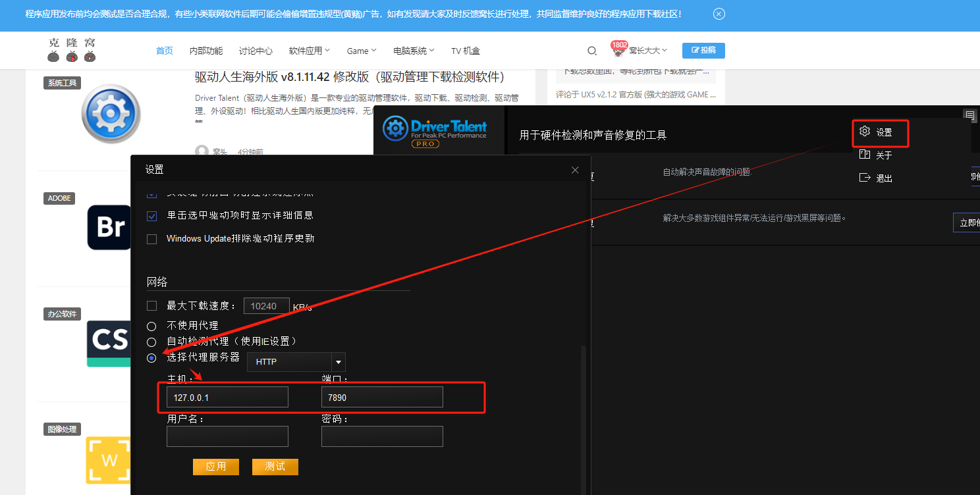This screenshot has width=980, height=495.
Task: Click the ADOBE category tag
Action: (59, 198)
